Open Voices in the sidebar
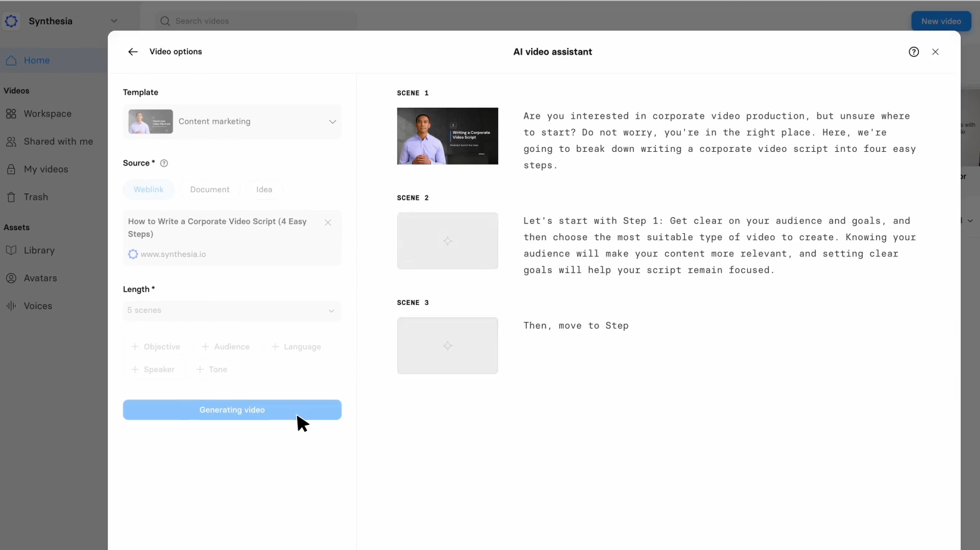 37,306
